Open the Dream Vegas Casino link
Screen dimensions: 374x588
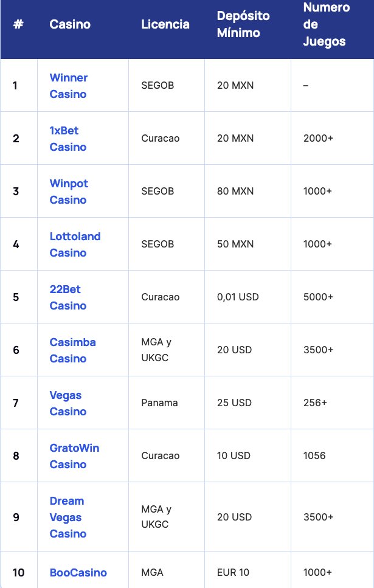tap(67, 517)
